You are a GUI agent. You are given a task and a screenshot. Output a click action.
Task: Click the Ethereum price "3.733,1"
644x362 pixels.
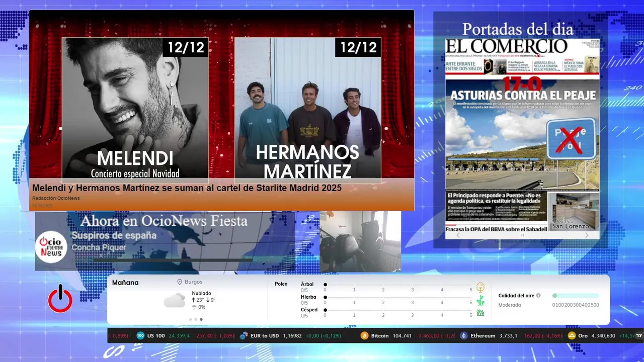[509, 335]
